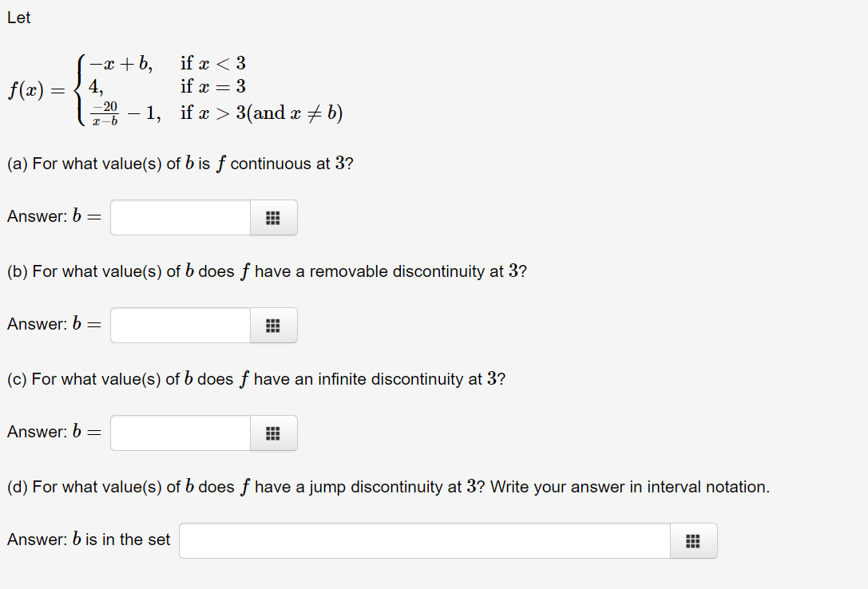Click the 'Answer: b is in the set' label
The image size is (868, 589).
pos(88,540)
